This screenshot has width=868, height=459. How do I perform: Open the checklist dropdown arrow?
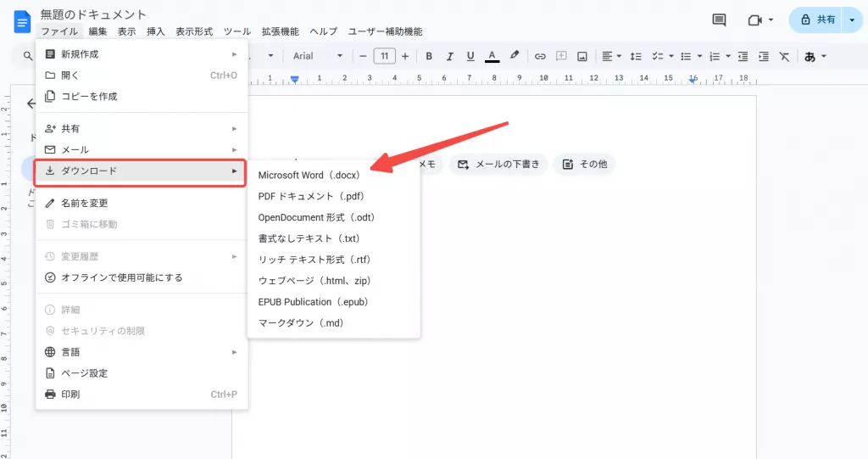(671, 56)
